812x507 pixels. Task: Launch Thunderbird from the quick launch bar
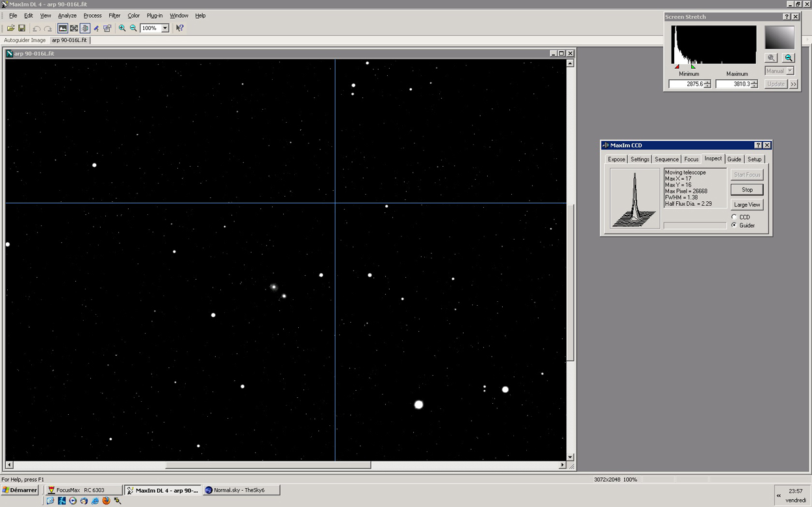[84, 501]
